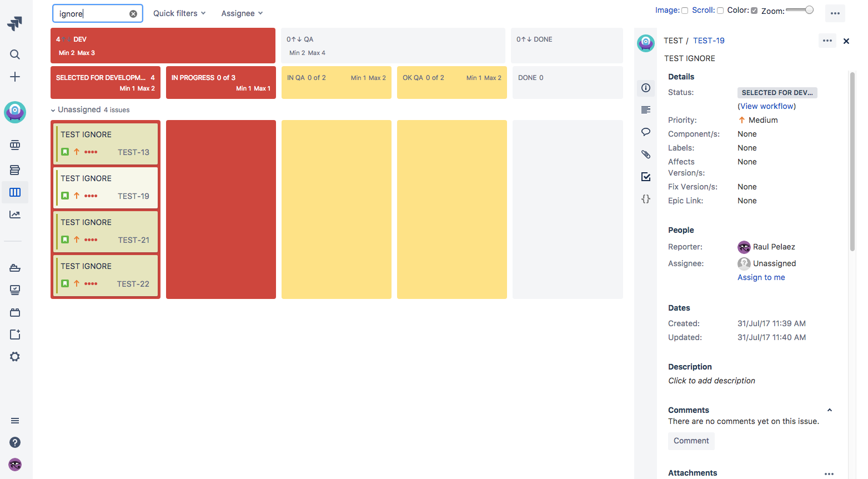Click the plus create icon in sidebar
The width and height of the screenshot is (868, 479).
pyautogui.click(x=15, y=77)
